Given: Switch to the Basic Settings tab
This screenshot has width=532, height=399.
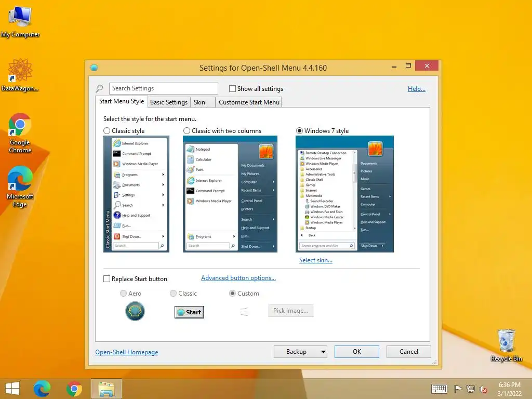Looking at the screenshot, I should [169, 102].
